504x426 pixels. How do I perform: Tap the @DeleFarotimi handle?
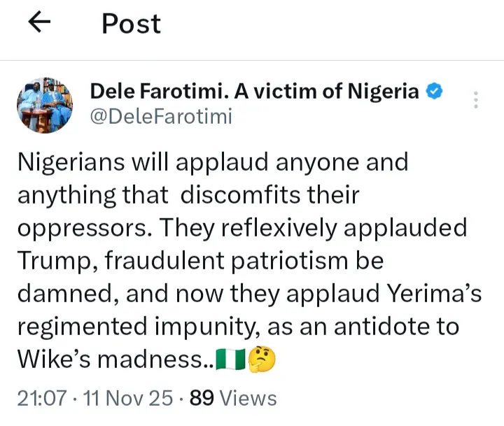pyautogui.click(x=160, y=117)
